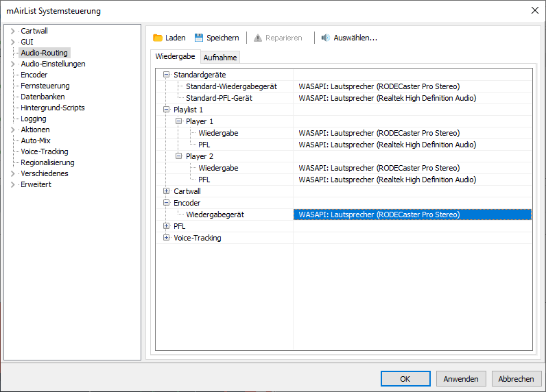Select the Wiedergabegerät label under Encoder

(x=215, y=215)
